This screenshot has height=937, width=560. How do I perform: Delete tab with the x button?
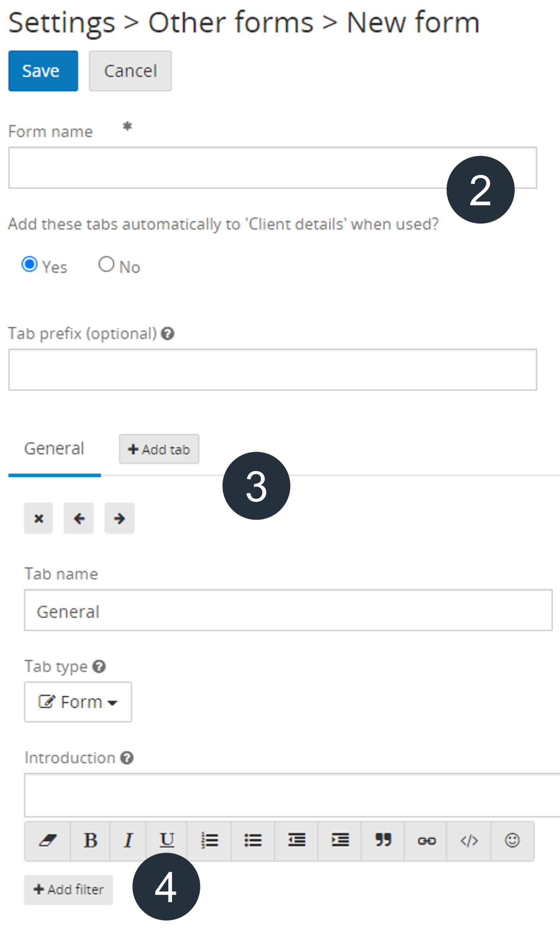[x=39, y=518]
